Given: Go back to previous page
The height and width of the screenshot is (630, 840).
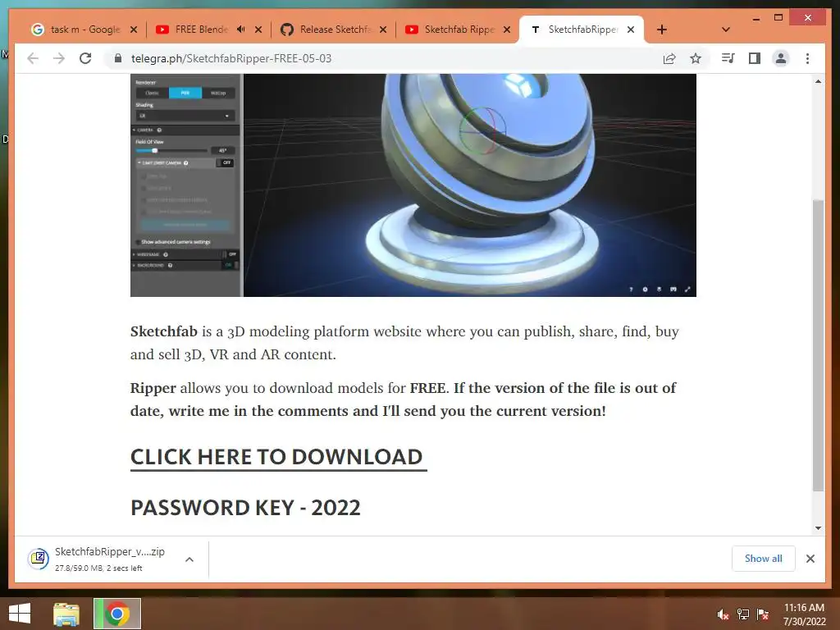Looking at the screenshot, I should point(33,58).
